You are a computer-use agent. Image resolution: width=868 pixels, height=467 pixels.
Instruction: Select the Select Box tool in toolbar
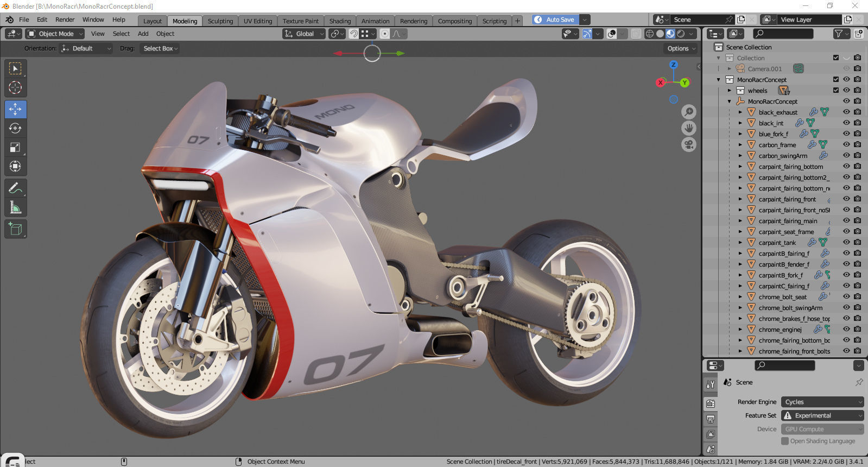point(15,68)
